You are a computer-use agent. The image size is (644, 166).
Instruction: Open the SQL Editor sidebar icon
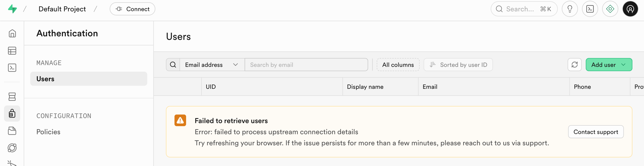(x=12, y=68)
